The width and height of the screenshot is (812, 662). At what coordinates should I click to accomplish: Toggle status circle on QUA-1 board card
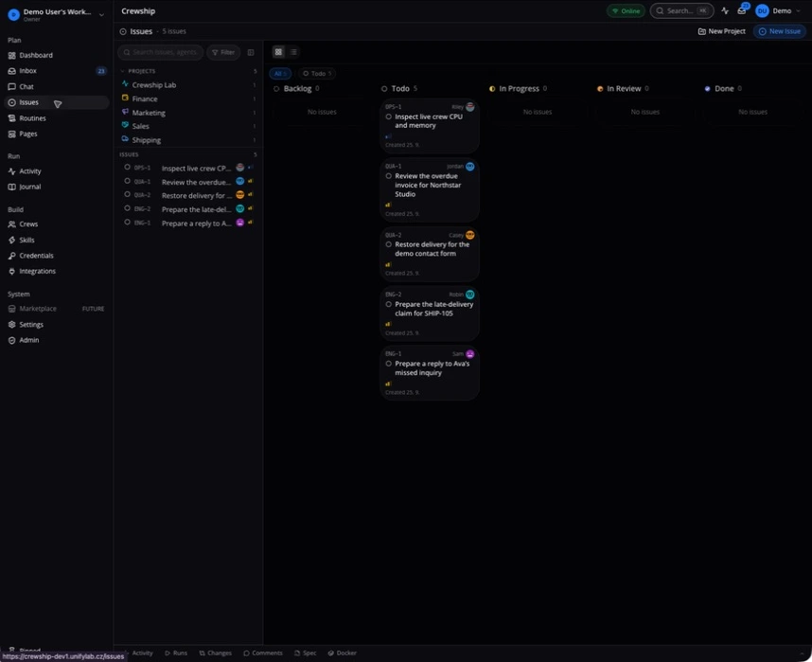[388, 176]
